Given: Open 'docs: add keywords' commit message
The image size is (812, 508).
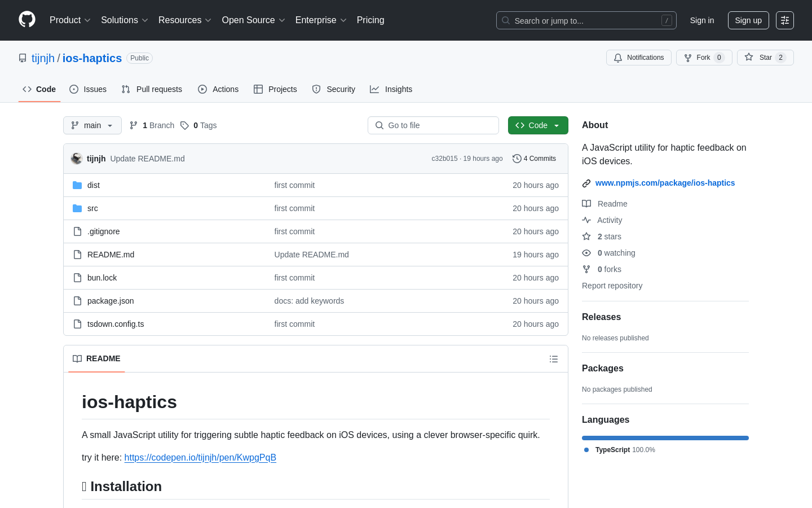Looking at the screenshot, I should click(309, 301).
